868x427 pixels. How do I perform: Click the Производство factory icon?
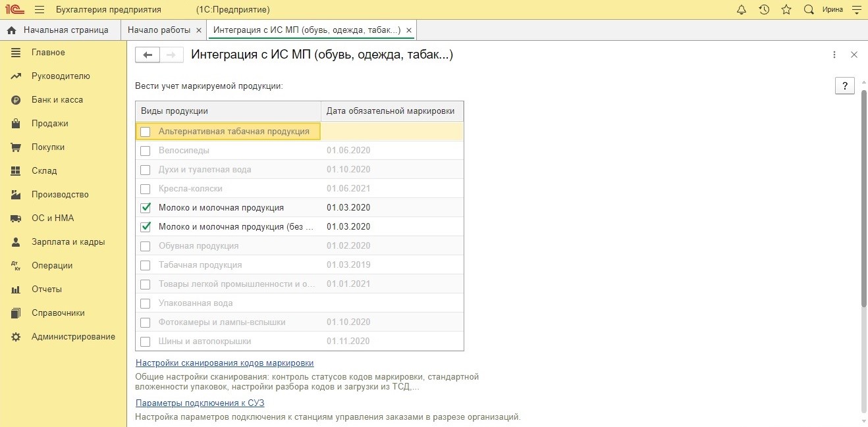(x=16, y=195)
